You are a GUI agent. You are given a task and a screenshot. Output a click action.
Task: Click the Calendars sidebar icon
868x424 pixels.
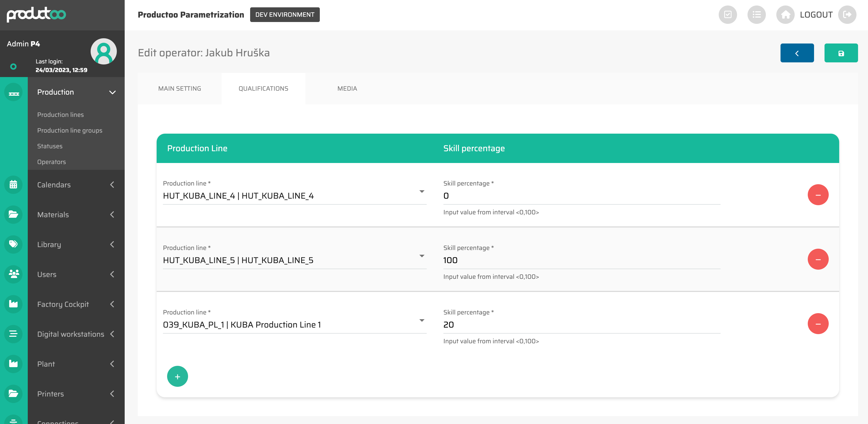tap(13, 184)
